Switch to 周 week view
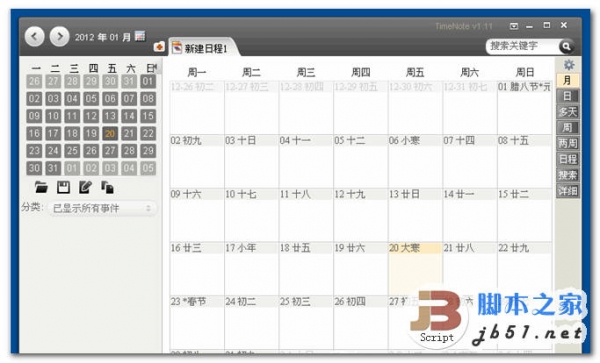 (568, 128)
